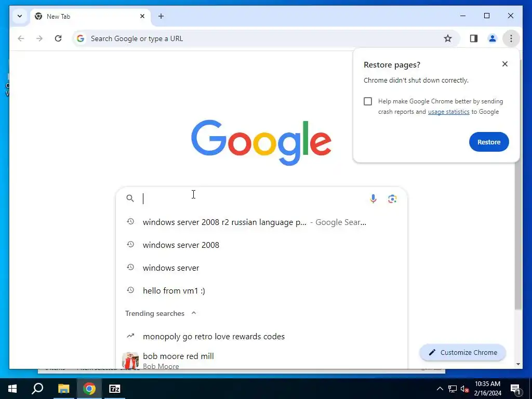The width and height of the screenshot is (532, 399).
Task: Collapse the Trending searches section
Action: click(x=194, y=313)
